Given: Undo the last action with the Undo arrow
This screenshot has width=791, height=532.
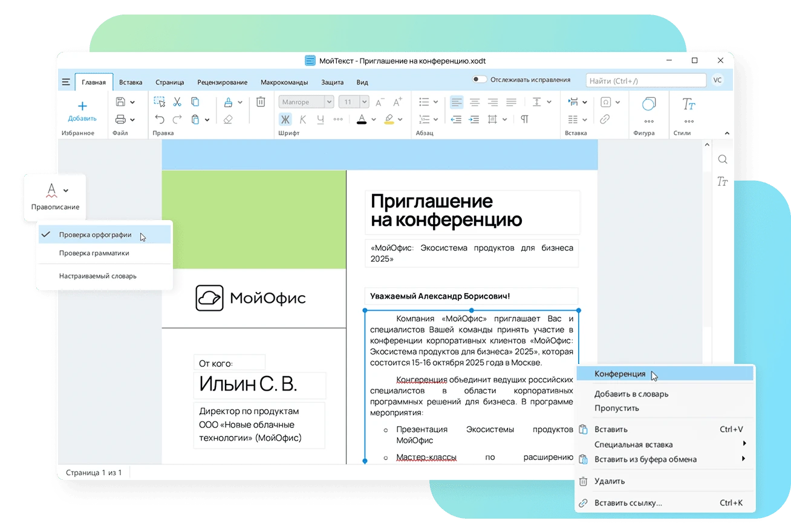Looking at the screenshot, I should (159, 120).
